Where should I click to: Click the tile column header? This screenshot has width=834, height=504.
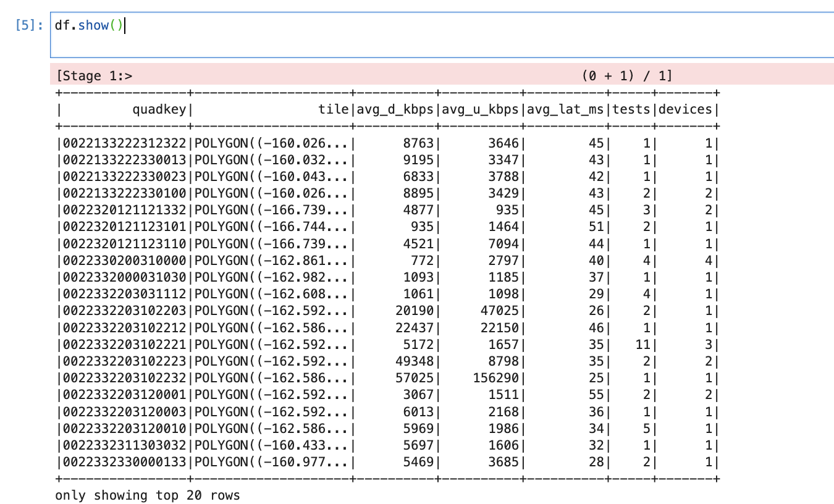click(x=333, y=109)
